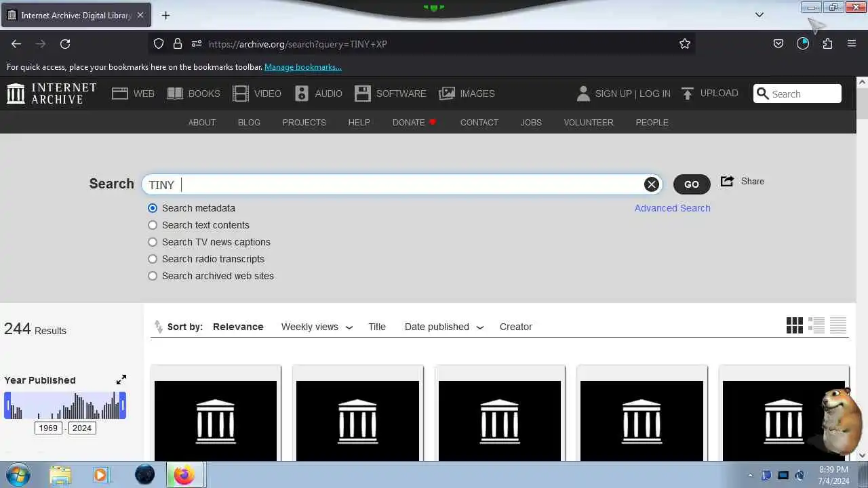Click Sign Up | Log In link
The image size is (868, 488).
[633, 94]
